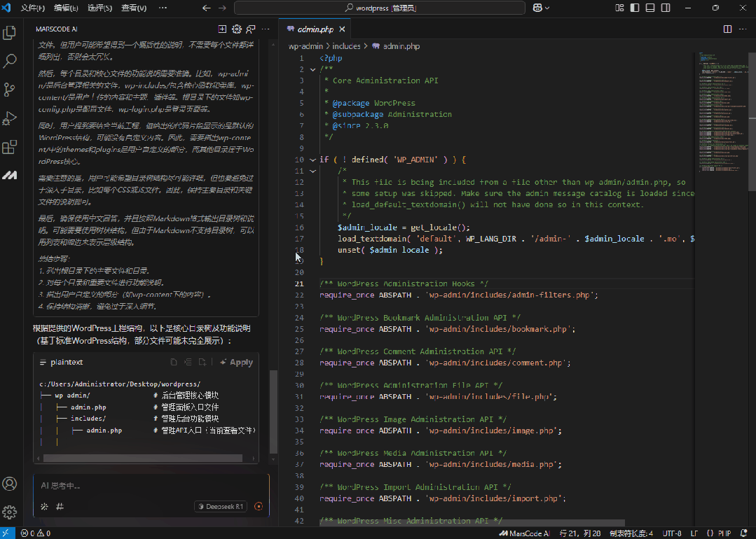
Task: Copy the plaintext code block
Action: point(174,362)
